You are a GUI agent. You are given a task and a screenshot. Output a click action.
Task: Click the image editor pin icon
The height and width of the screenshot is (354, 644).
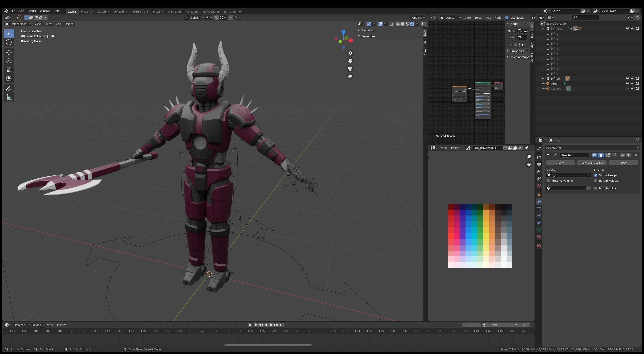point(527,148)
